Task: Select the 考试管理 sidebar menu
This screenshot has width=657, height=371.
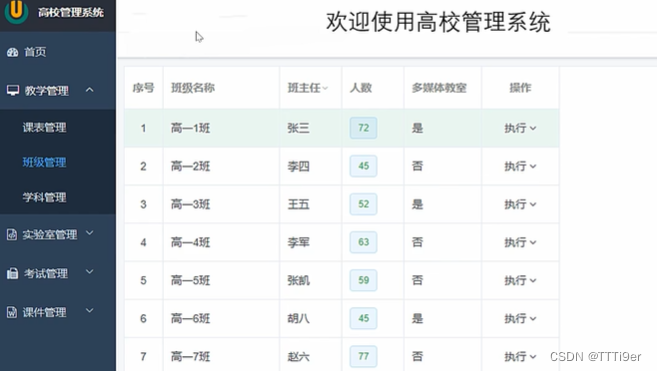Action: (x=46, y=273)
